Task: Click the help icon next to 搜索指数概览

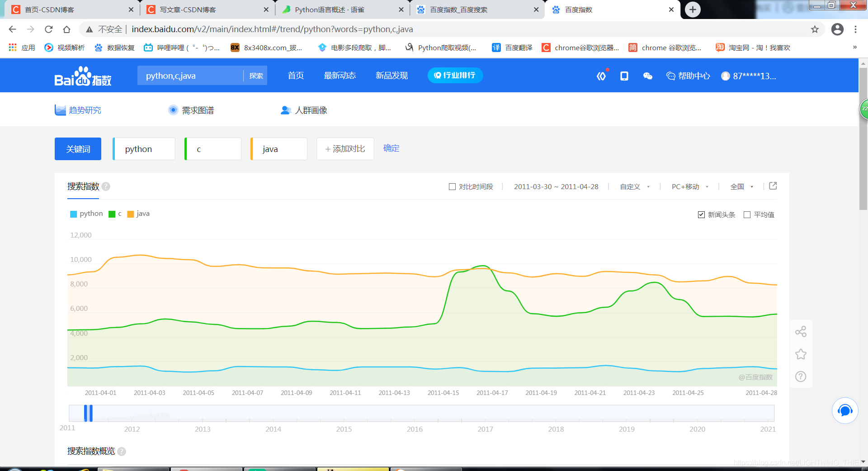Action: [x=122, y=451]
